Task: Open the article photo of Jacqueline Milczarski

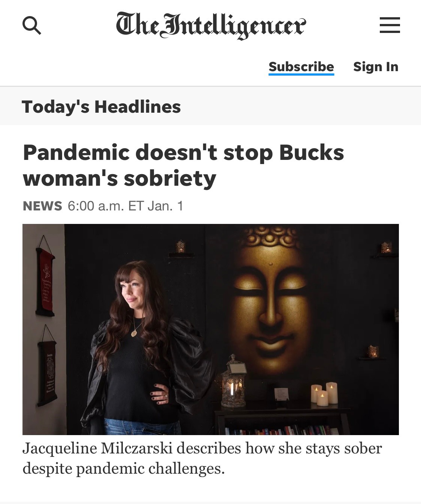Action: tap(210, 330)
